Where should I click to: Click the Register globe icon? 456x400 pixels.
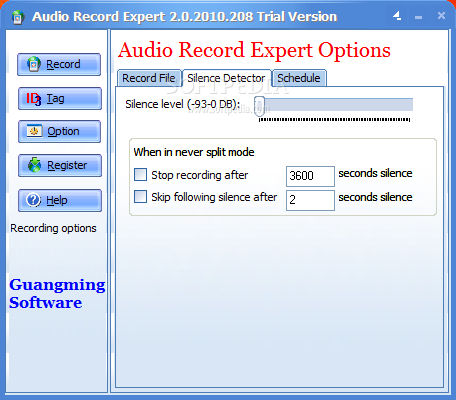click(x=34, y=165)
